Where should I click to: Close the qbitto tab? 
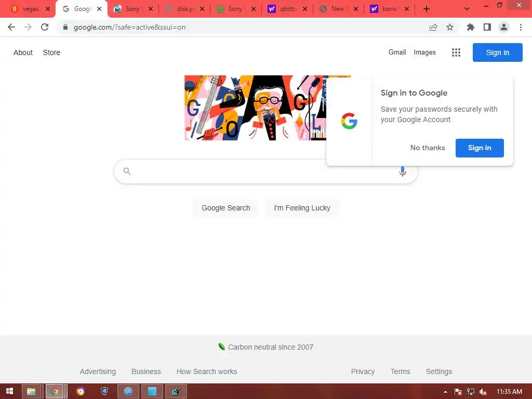[305, 9]
